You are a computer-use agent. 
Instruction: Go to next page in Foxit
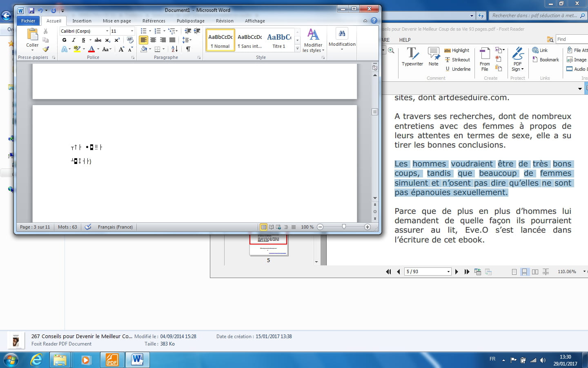(457, 272)
